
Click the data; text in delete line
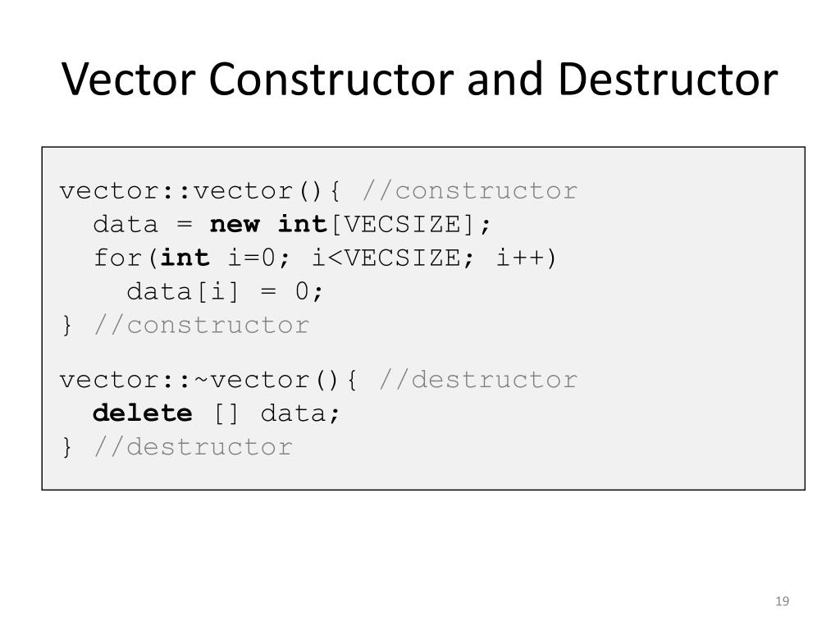300,413
